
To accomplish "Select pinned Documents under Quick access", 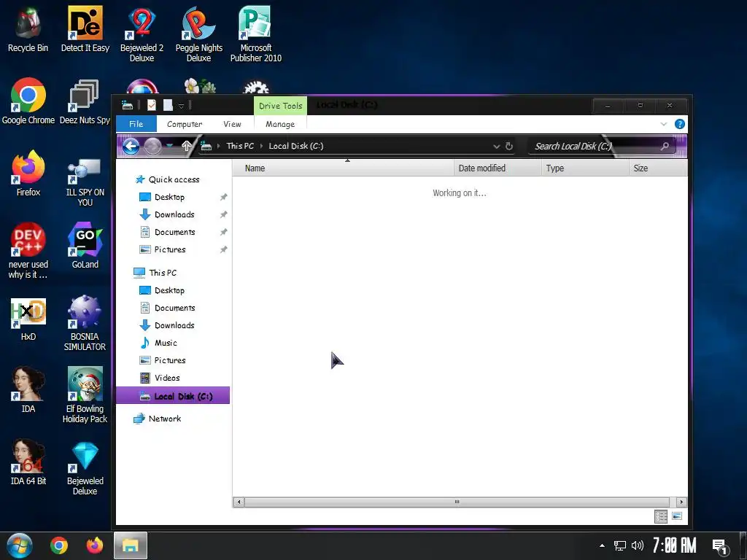I will click(x=174, y=232).
